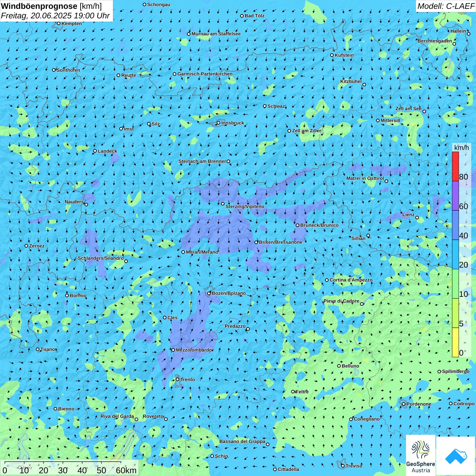Click the 'Steinach am Brenner' label
Screen dimensions: 476x476
click(x=202, y=161)
